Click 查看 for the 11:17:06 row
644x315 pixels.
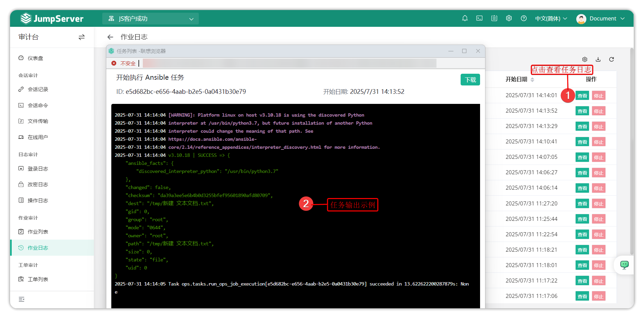[582, 296]
